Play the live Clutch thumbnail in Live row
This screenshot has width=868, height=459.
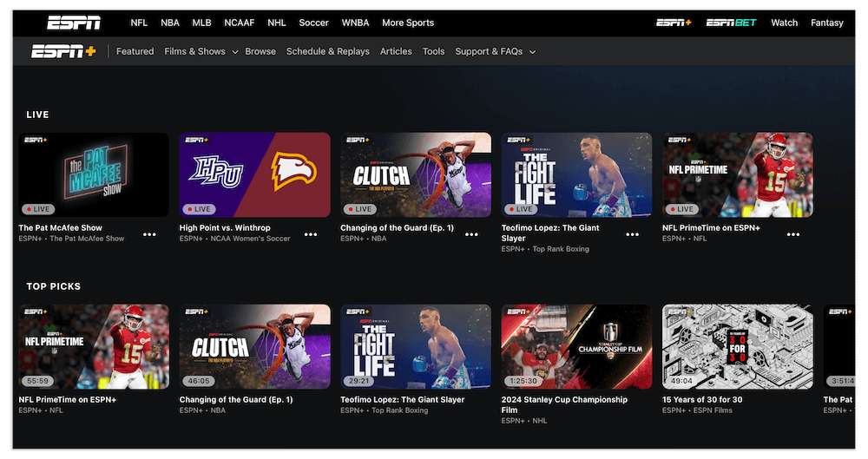tap(416, 174)
